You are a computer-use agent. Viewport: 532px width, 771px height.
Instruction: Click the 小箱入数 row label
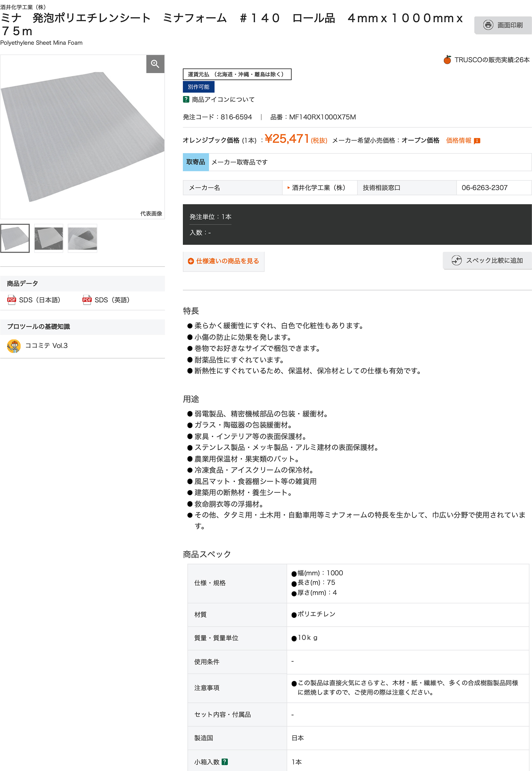pos(207,762)
